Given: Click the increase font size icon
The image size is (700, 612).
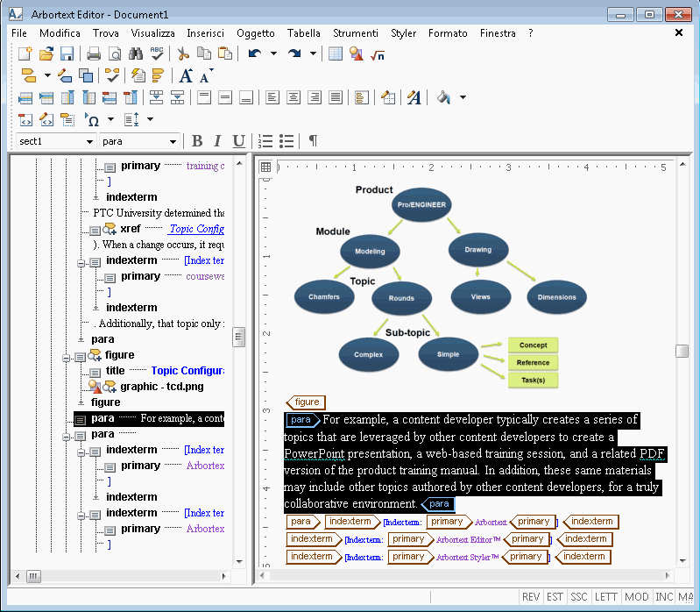Looking at the screenshot, I should [x=186, y=76].
